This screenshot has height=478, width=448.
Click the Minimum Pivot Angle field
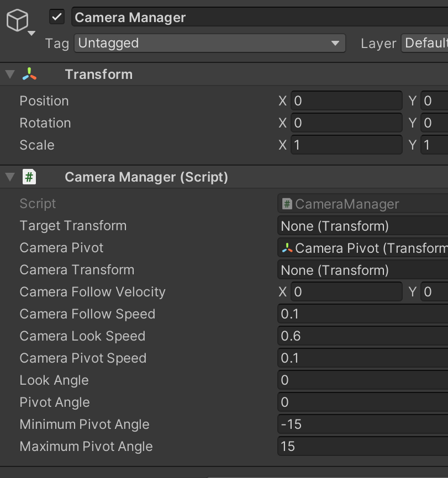[362, 424]
